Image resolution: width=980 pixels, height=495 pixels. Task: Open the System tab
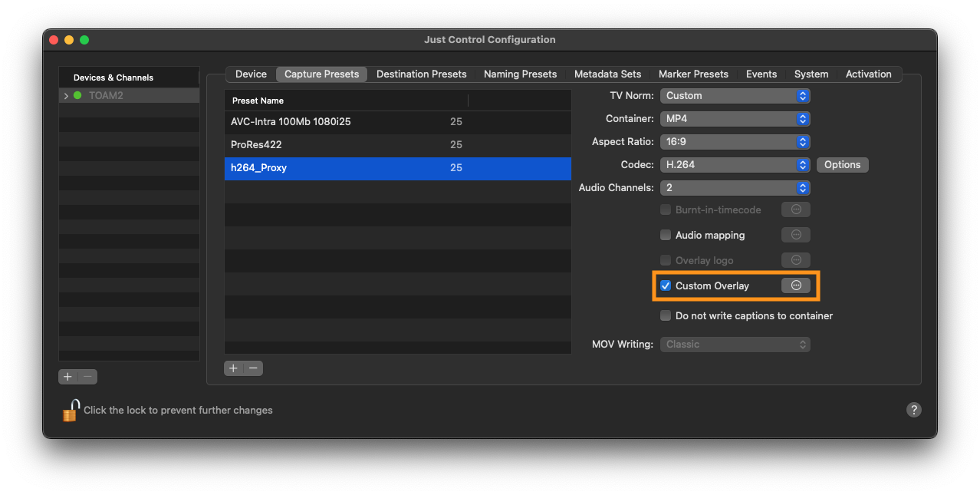pyautogui.click(x=811, y=74)
